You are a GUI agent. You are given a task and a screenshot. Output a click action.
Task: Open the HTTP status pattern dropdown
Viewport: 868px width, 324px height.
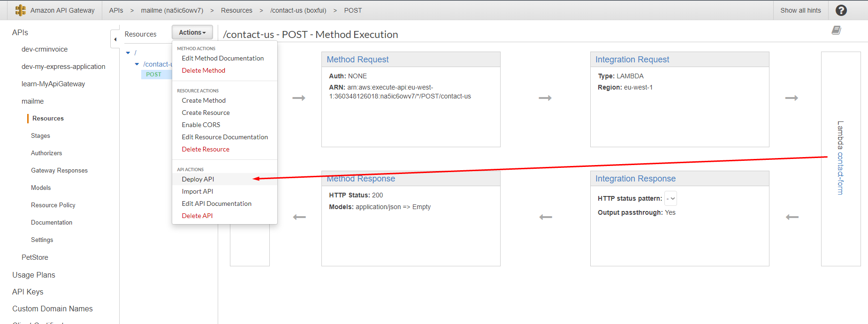[671, 198]
